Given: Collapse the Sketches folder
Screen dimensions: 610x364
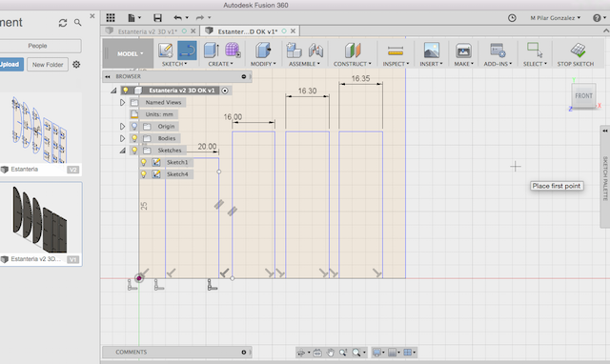Looking at the screenshot, I should pos(123,151).
